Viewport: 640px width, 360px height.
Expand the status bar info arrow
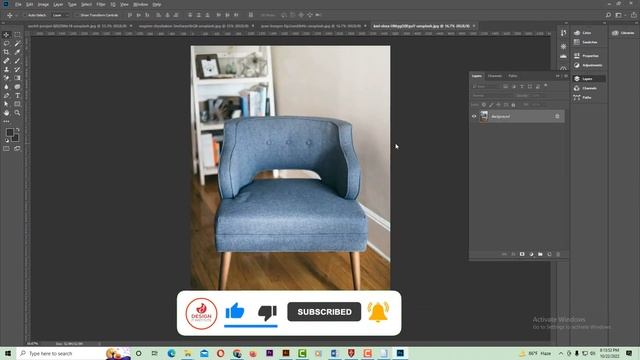pyautogui.click(x=100, y=344)
